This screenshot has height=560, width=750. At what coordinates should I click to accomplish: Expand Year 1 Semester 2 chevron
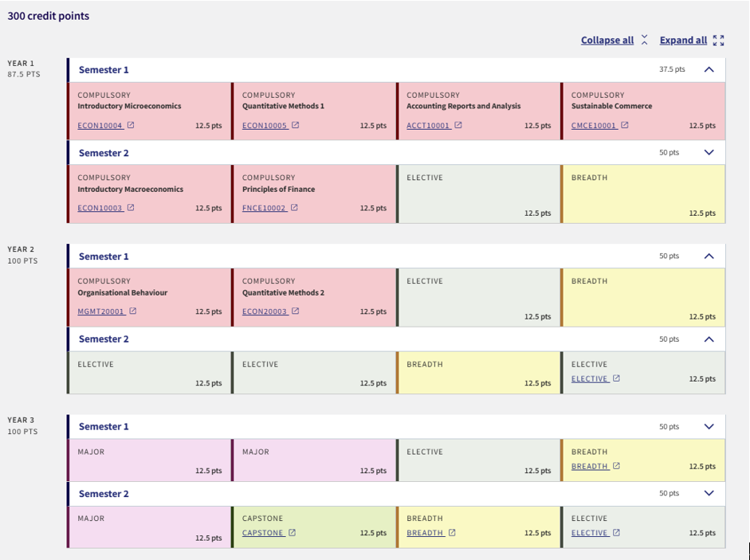pyautogui.click(x=709, y=152)
